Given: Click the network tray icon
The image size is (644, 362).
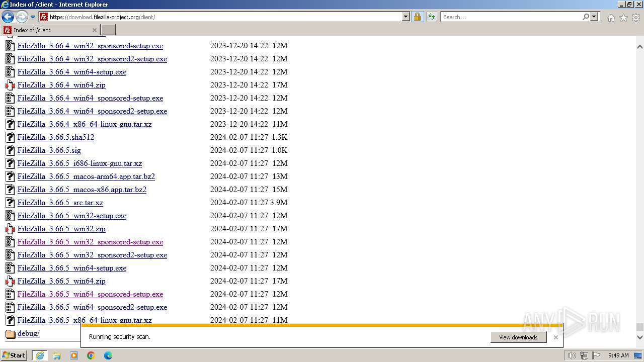Looking at the screenshot, I should [x=584, y=355].
